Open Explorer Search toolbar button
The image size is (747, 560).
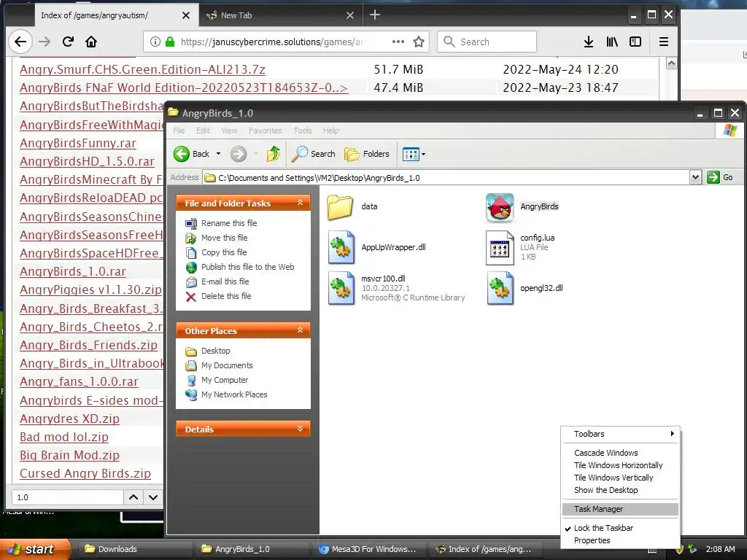(314, 154)
